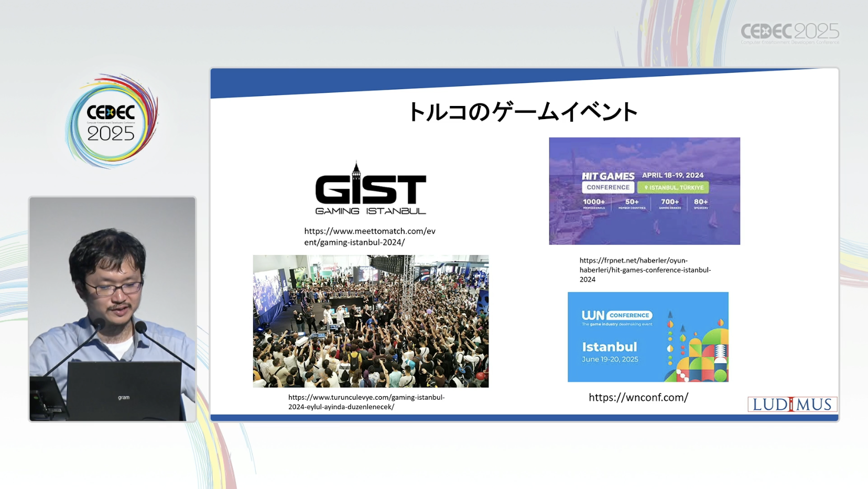Click the WN logo in the blue banner
This screenshot has height=489, width=868.
click(593, 315)
